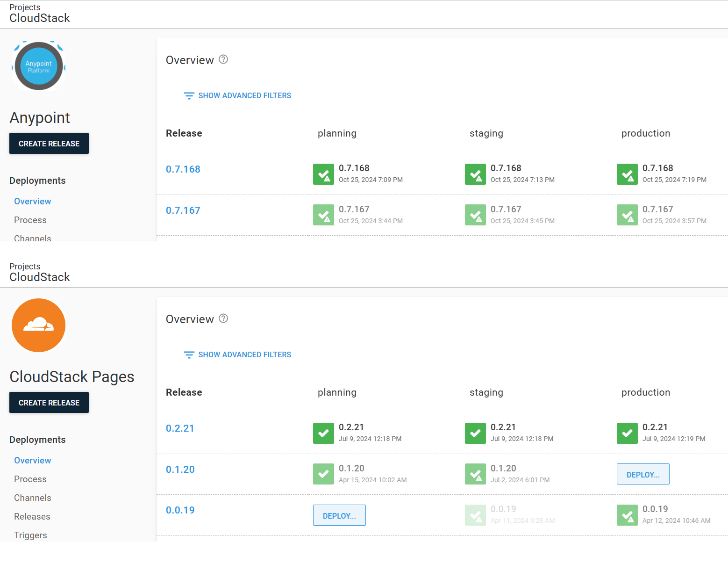
Task: Open 0.7.167 production deployment status icon
Action: click(627, 215)
